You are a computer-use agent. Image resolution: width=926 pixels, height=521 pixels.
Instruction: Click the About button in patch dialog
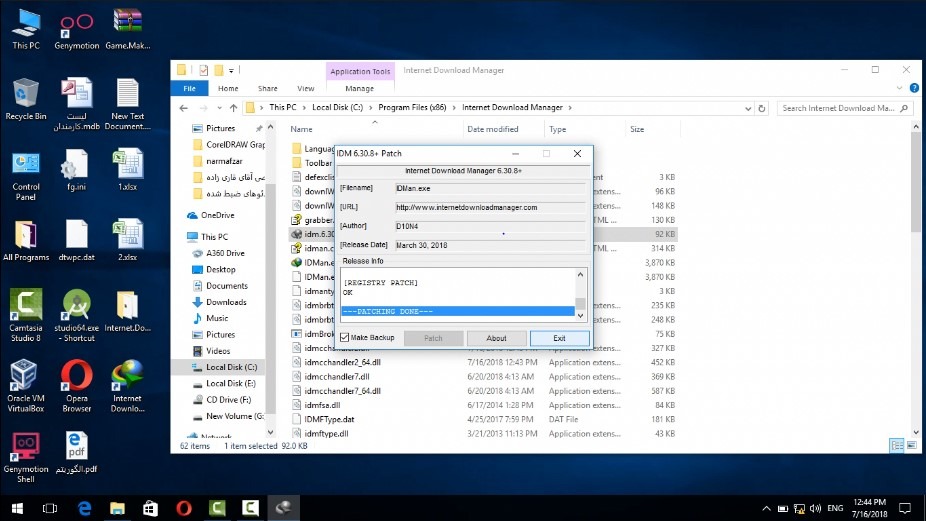(496, 338)
